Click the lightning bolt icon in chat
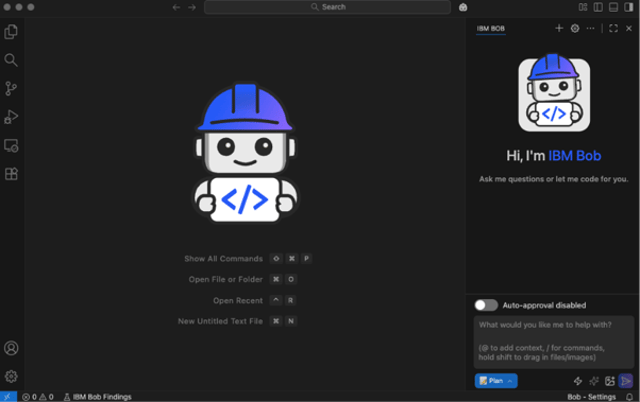The width and height of the screenshot is (640, 402). click(x=578, y=381)
